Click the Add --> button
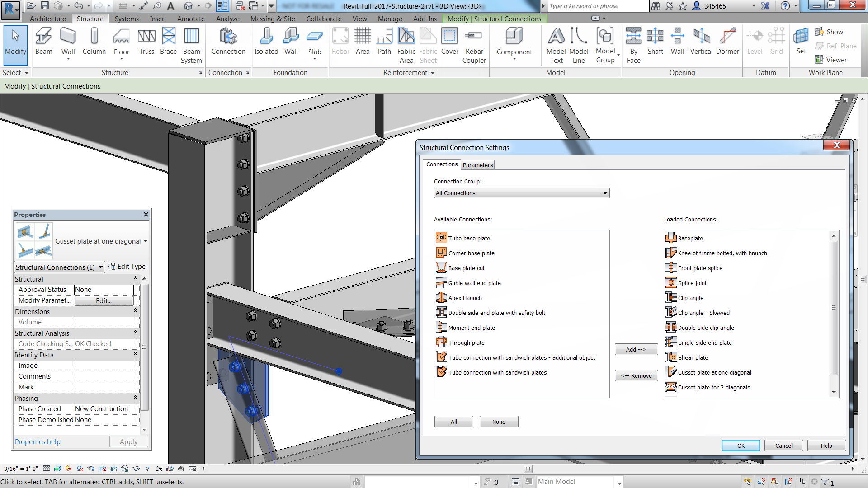 636,350
